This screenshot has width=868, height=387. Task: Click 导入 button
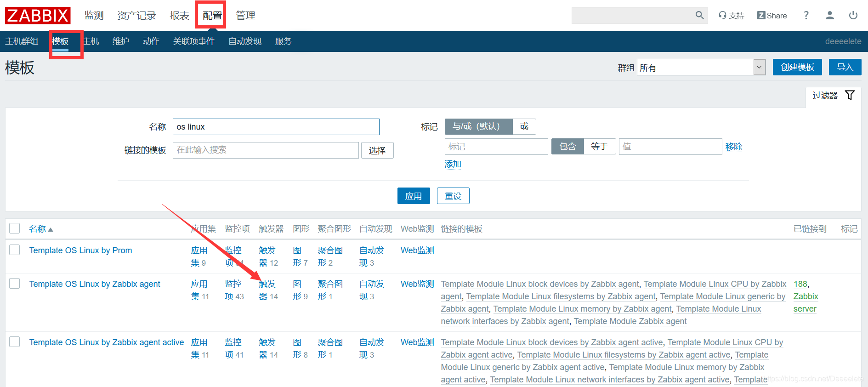coord(845,67)
